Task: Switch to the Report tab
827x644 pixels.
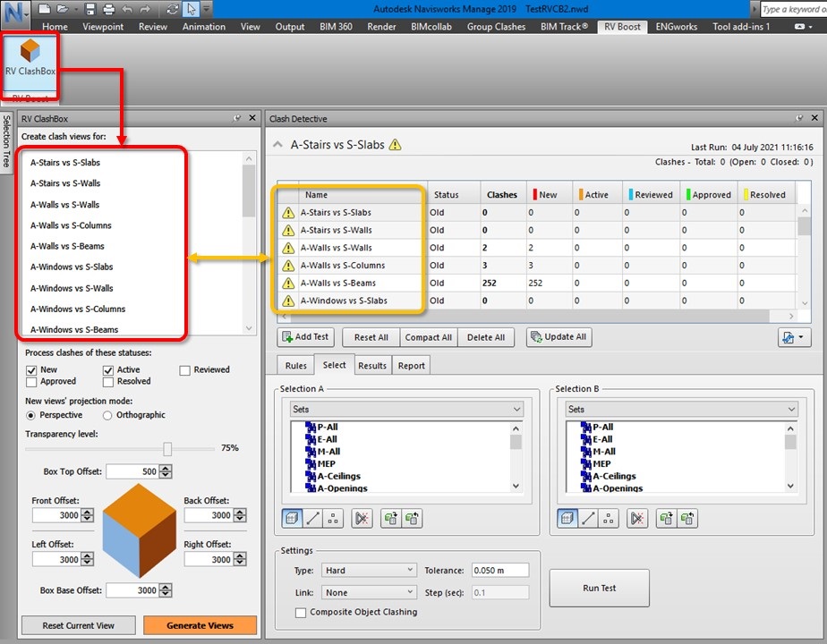Action: coord(412,365)
